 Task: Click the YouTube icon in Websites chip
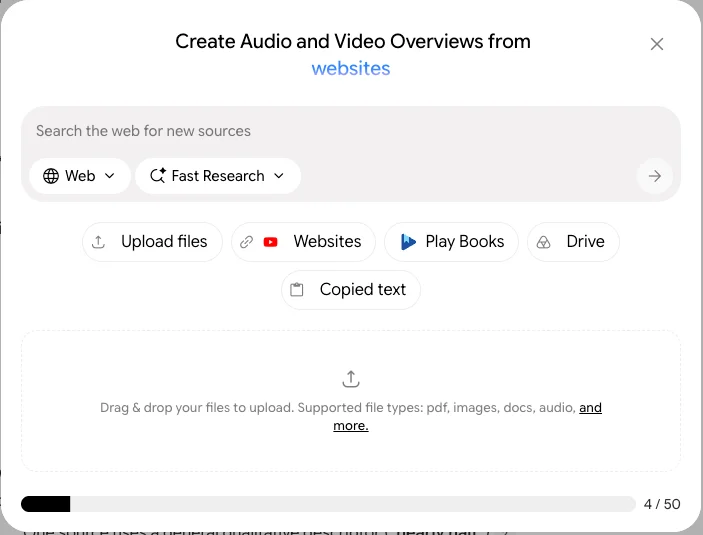tap(270, 242)
